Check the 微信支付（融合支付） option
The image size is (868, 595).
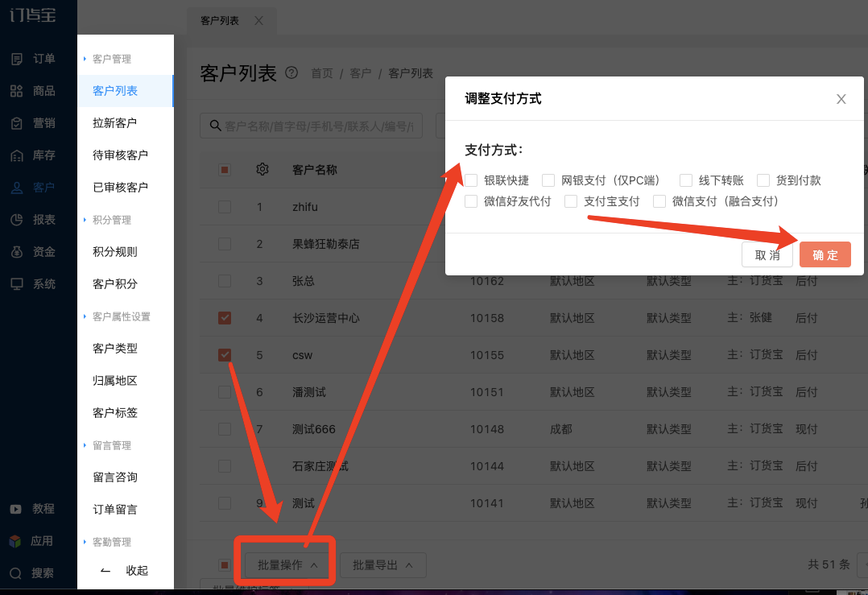pos(659,201)
